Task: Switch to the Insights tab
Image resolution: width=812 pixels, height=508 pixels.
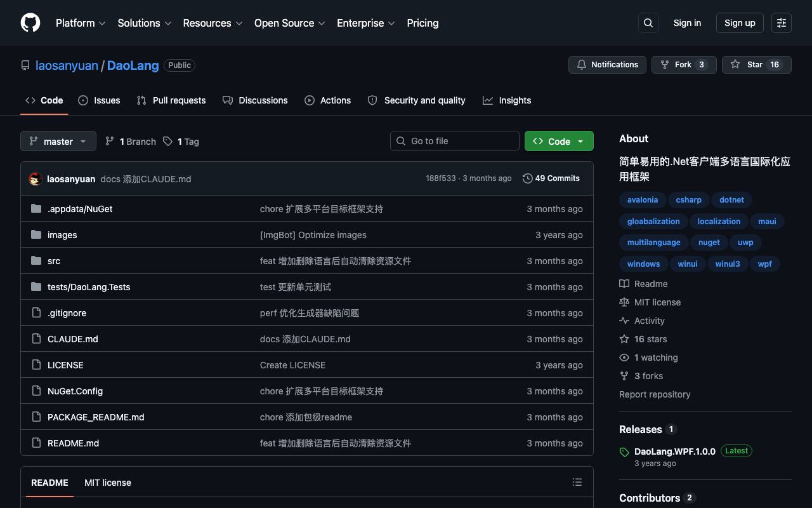Action: pos(507,100)
